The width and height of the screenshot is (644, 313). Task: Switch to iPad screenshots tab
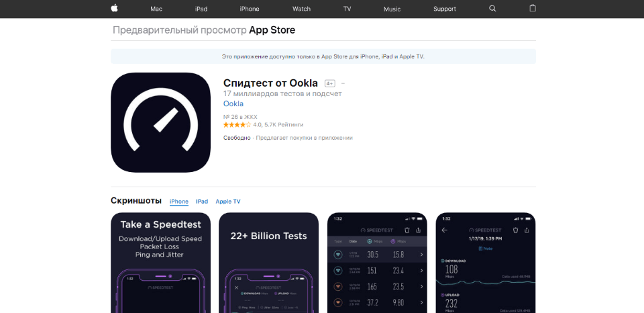[x=202, y=202]
